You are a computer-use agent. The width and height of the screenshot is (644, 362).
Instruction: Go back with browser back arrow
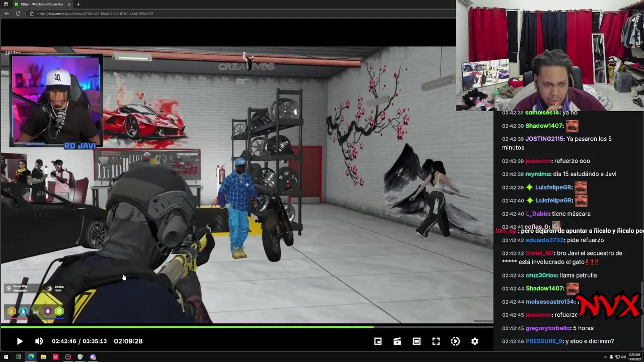click(7, 14)
